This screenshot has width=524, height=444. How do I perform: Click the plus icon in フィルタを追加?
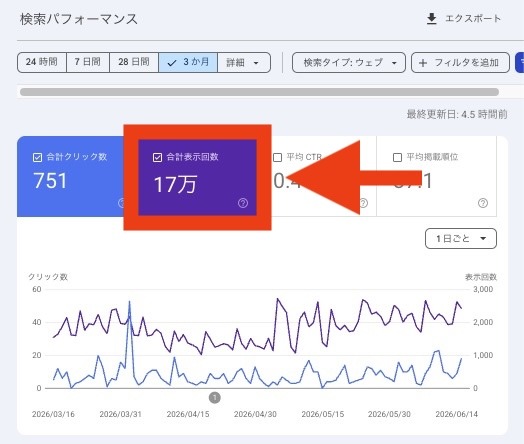pos(423,63)
